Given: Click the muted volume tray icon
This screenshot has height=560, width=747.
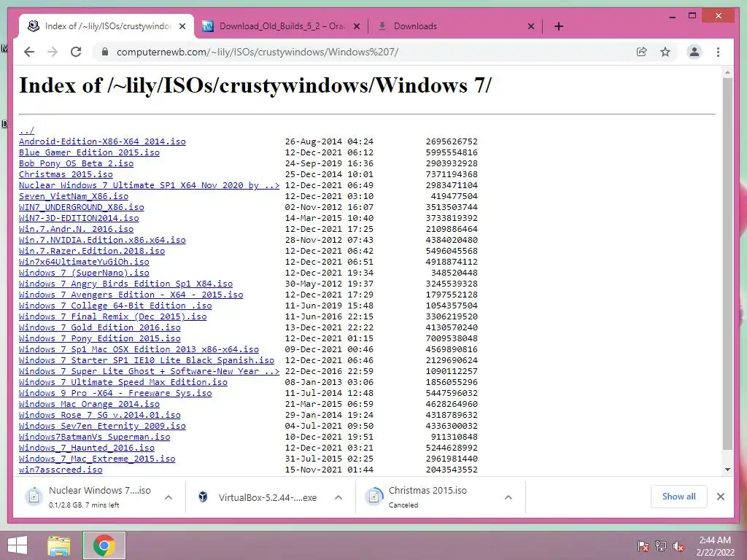Looking at the screenshot, I should 678,546.
